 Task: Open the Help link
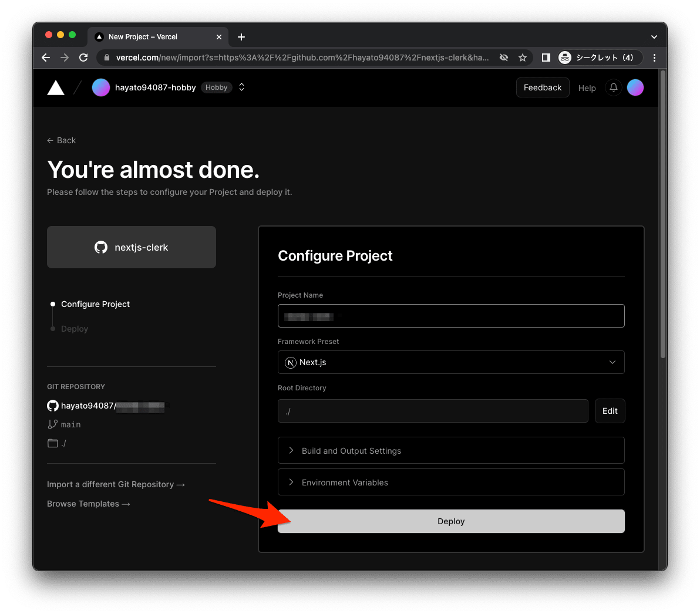point(587,88)
